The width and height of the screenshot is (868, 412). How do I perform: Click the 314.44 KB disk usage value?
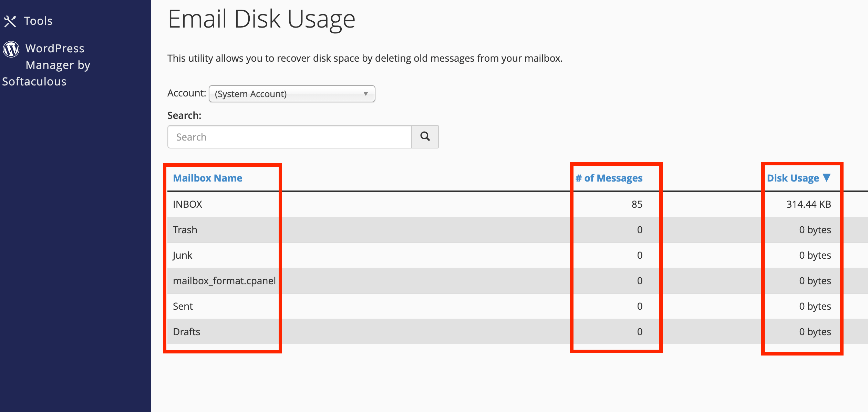pyautogui.click(x=808, y=204)
